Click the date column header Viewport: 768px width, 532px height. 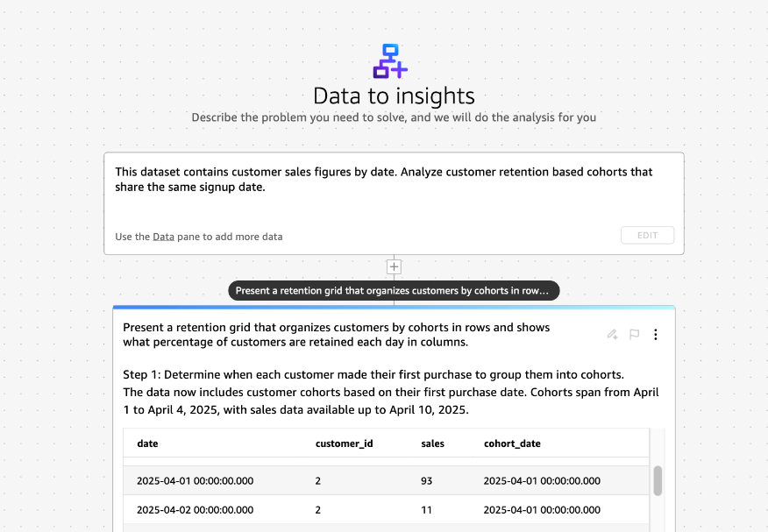click(x=147, y=443)
